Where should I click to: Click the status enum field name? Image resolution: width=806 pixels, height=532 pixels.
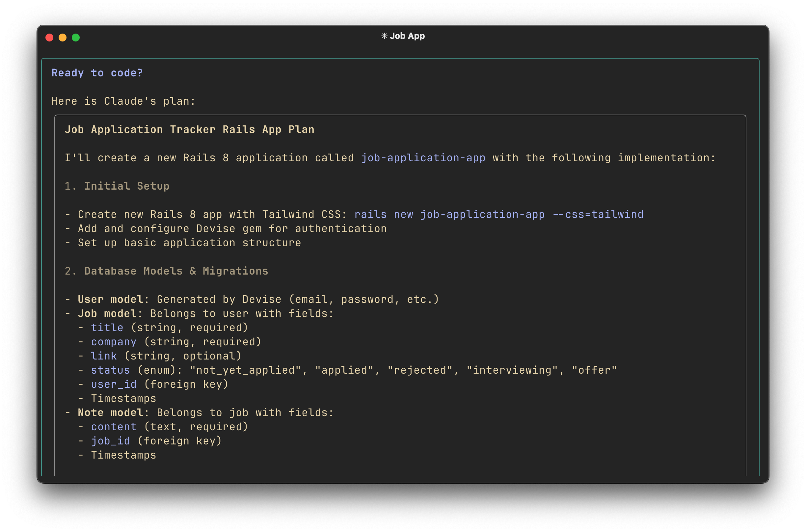click(110, 370)
